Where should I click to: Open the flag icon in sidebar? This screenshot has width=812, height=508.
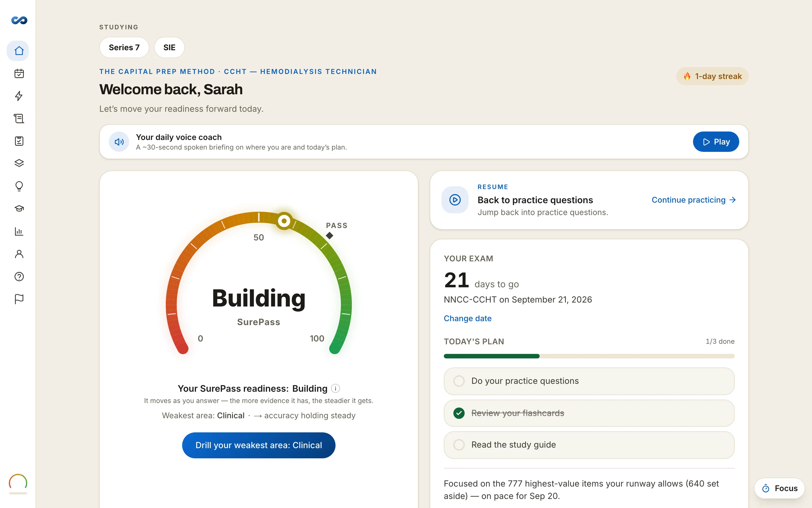pyautogui.click(x=19, y=299)
